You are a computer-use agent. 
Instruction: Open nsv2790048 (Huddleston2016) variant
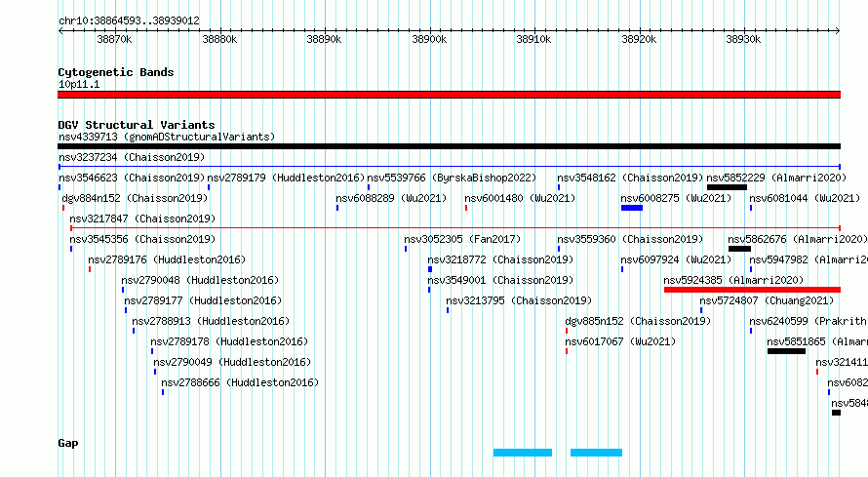(x=200, y=280)
